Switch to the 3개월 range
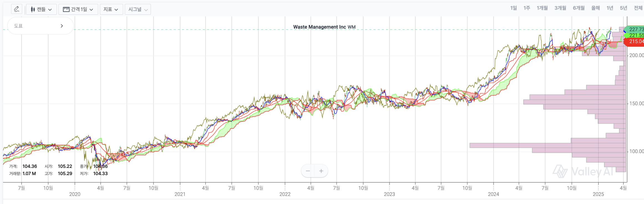Image resolution: width=644 pixels, height=204 pixels. (x=560, y=8)
